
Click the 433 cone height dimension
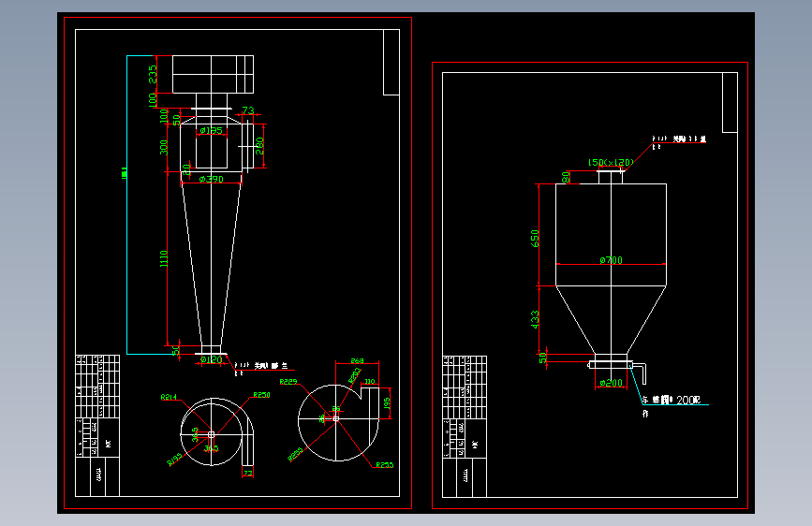tap(535, 319)
